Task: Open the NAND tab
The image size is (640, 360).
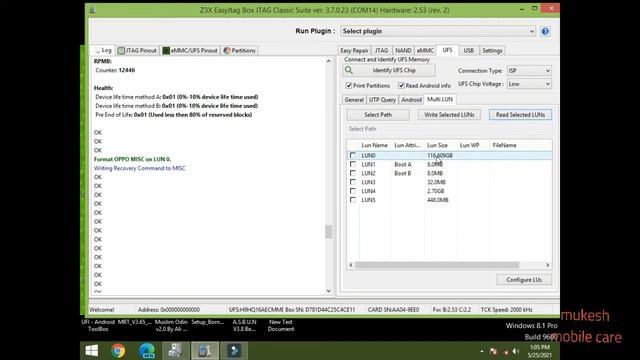Action: [x=403, y=51]
